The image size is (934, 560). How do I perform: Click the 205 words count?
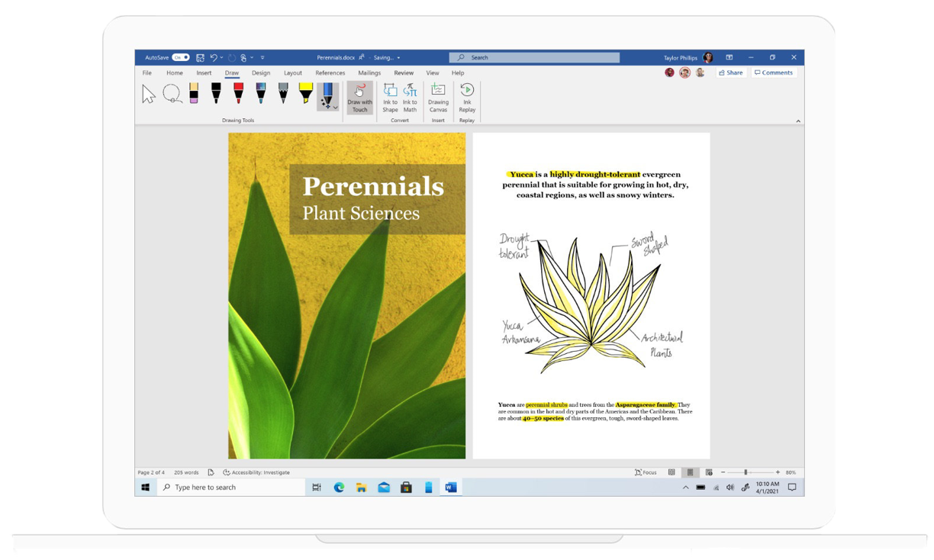click(186, 472)
